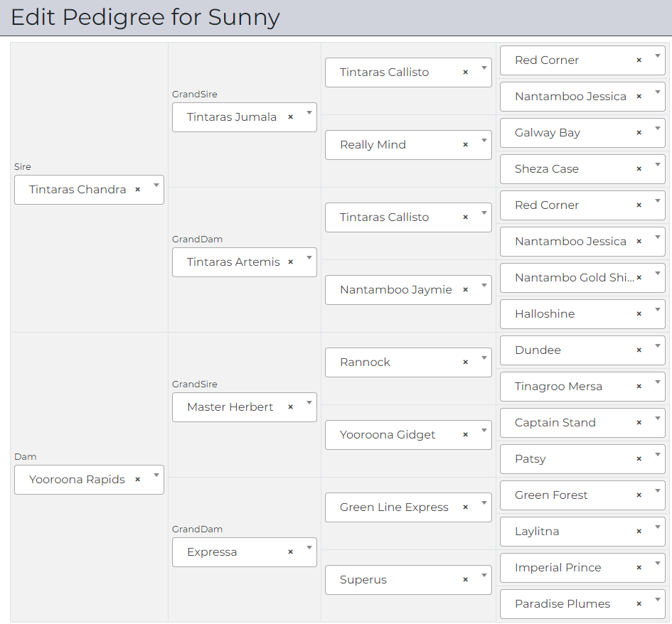Expand the Sheza Case dropdown arrow

click(x=658, y=165)
